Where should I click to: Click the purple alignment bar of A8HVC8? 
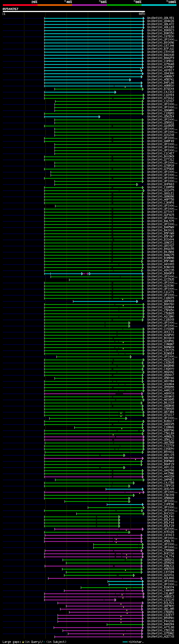click(93, 394)
